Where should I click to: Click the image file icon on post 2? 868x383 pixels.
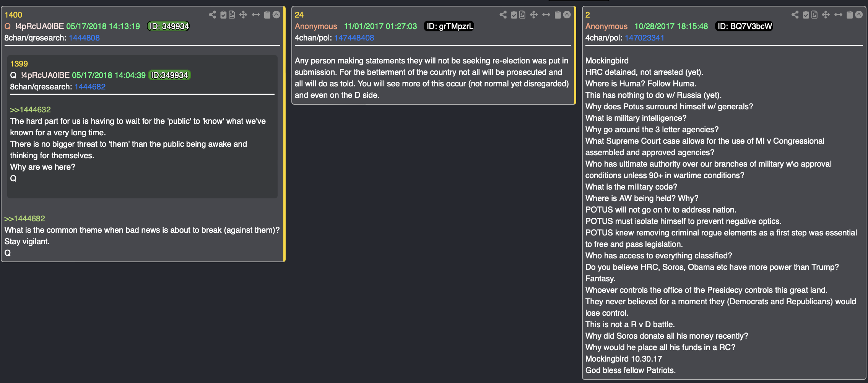point(814,15)
